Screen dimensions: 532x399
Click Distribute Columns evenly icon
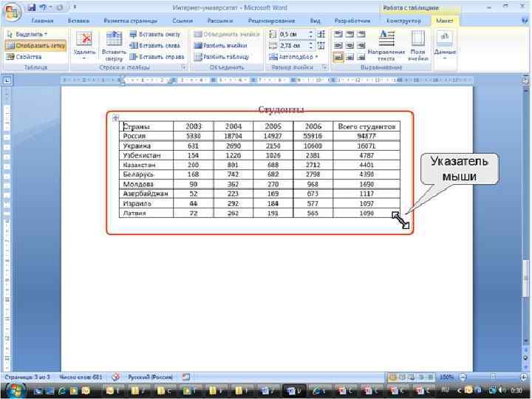point(321,46)
